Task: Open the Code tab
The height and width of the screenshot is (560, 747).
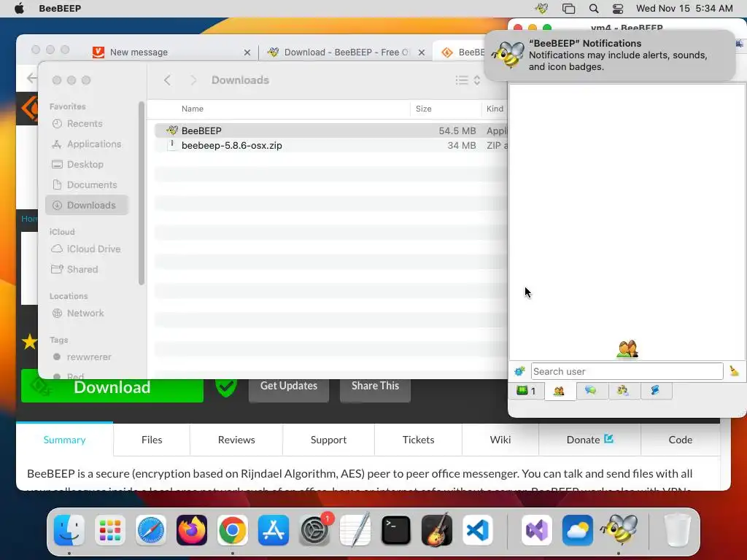Action: coord(681,440)
